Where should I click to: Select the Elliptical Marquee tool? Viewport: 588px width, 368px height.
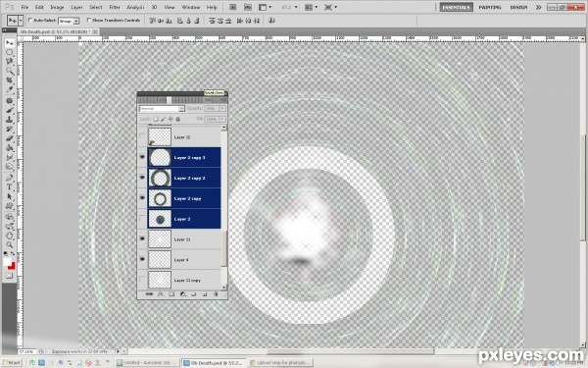point(10,52)
